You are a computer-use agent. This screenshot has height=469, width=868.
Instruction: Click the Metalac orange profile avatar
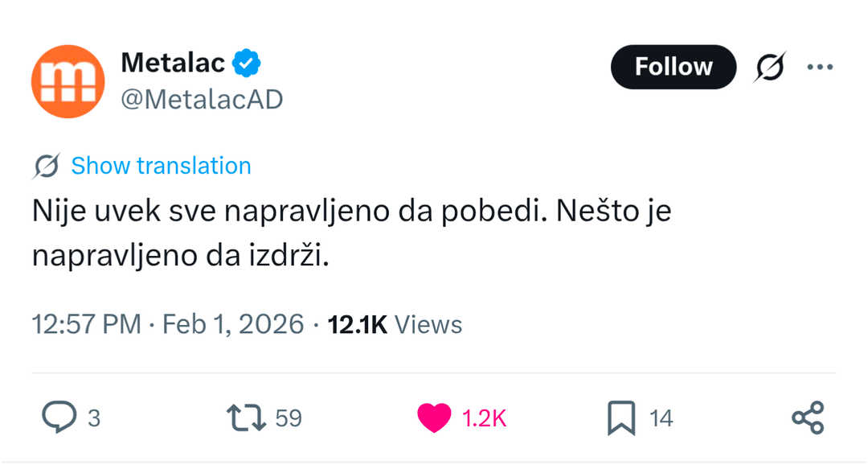(68, 81)
